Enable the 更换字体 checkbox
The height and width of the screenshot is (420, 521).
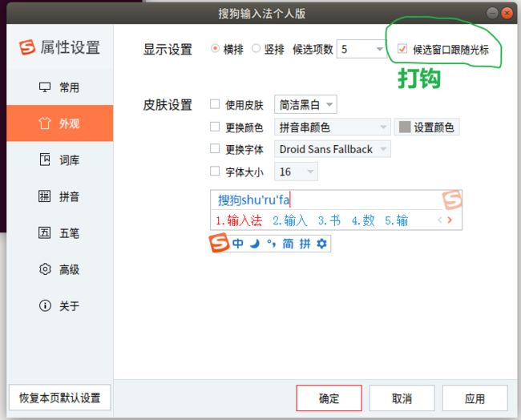[x=215, y=148]
